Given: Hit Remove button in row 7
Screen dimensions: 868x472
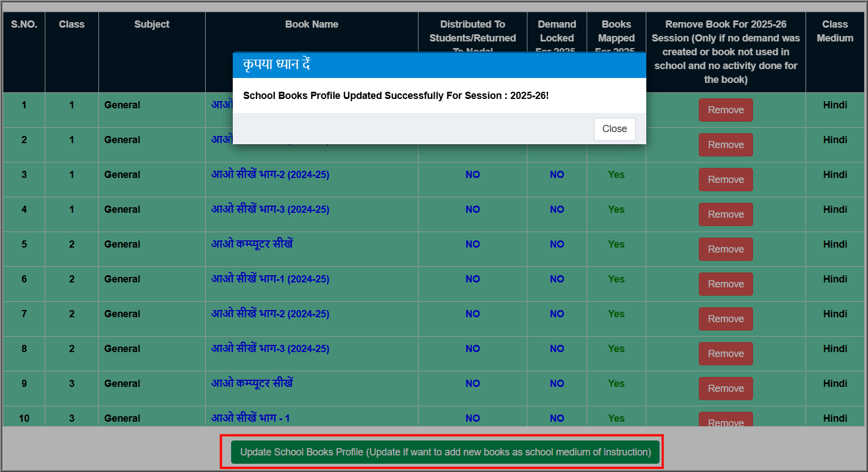Looking at the screenshot, I should click(725, 319).
